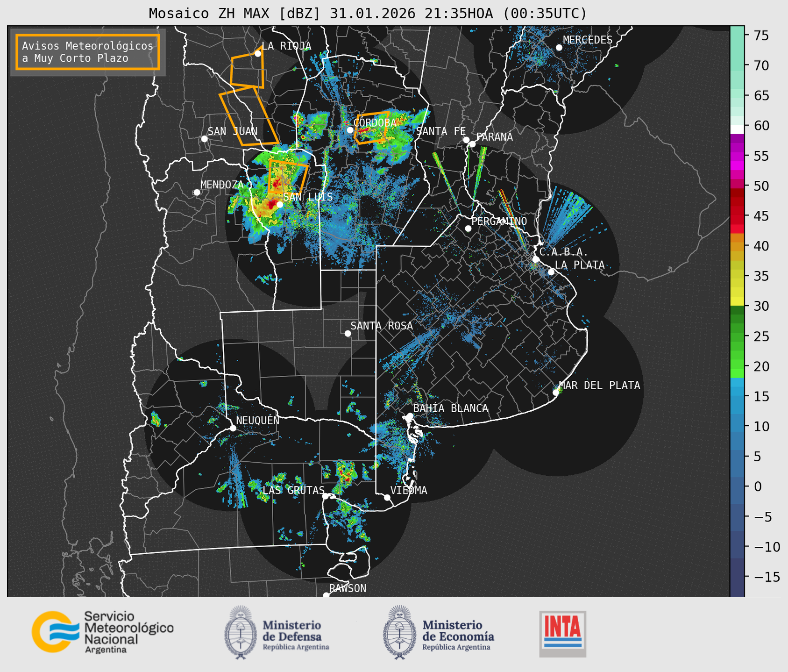Click the orange warning polygon beside La Rioja
The width and height of the screenshot is (788, 672).
click(248, 68)
